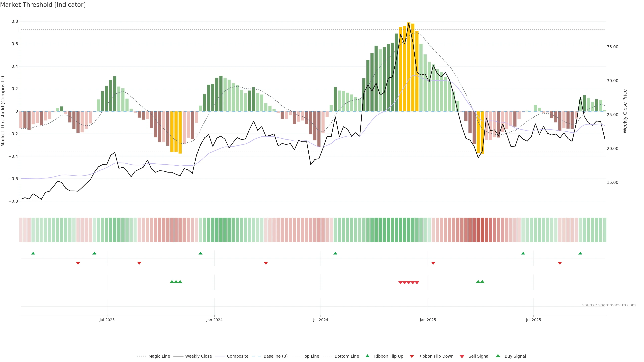This screenshot has width=644, height=362.
Task: Click the Jan 2025 x-axis label
Action: click(x=428, y=320)
